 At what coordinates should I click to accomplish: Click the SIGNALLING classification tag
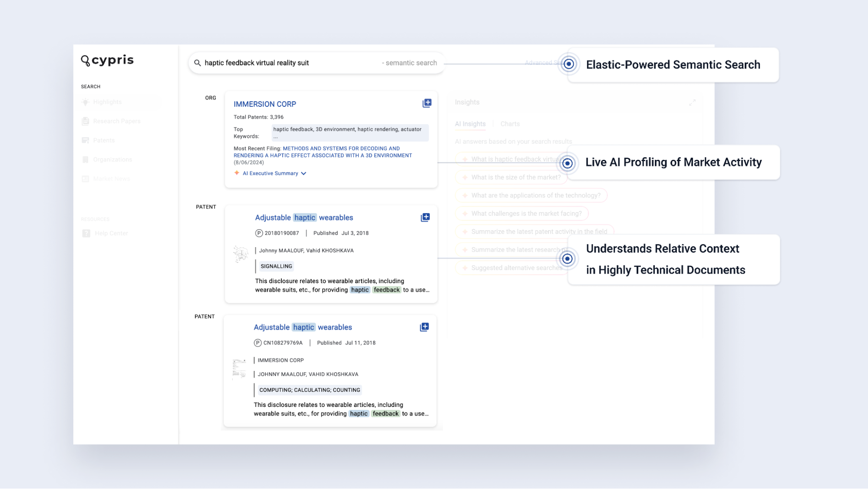click(x=276, y=266)
